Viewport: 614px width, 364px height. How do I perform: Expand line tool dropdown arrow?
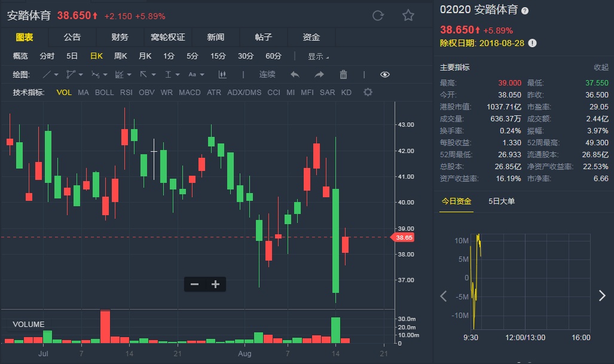[56, 75]
